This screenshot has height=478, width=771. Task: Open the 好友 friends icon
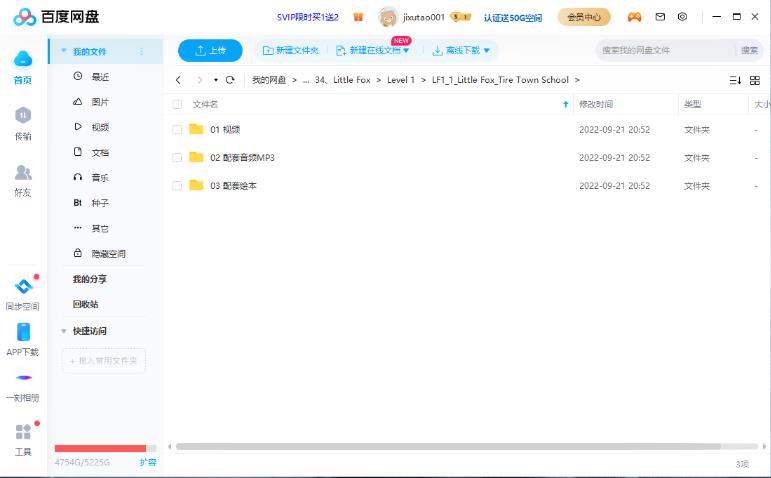[x=23, y=172]
